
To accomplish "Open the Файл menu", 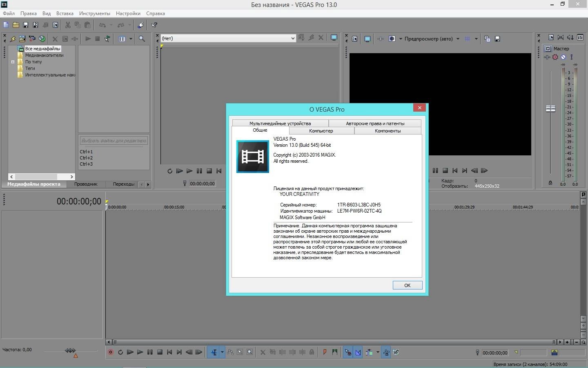I will tap(9, 13).
